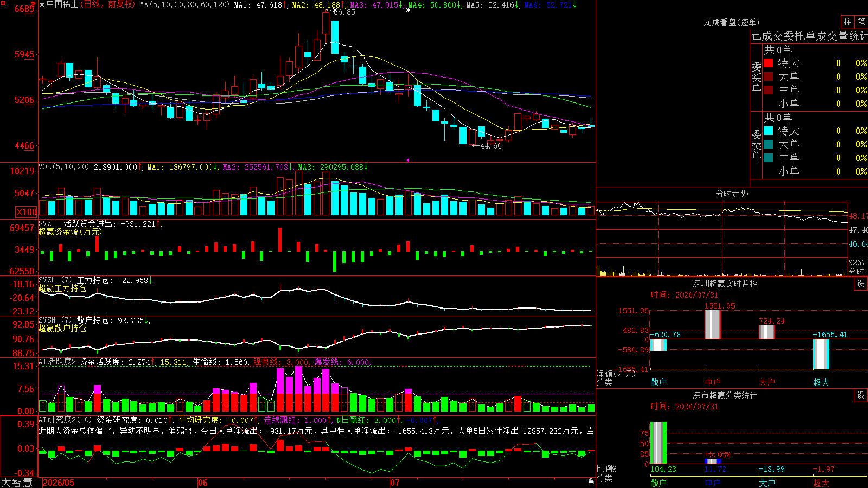This screenshot has width=868, height=488.
Task: Click the (日线,前复权) period label
Action: [x=107, y=4]
